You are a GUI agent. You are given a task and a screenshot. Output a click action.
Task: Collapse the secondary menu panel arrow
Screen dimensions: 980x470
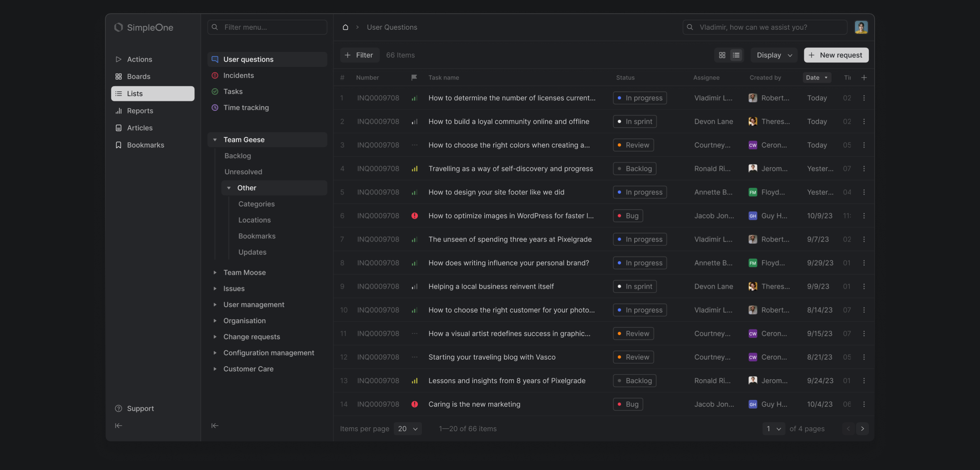tap(215, 426)
